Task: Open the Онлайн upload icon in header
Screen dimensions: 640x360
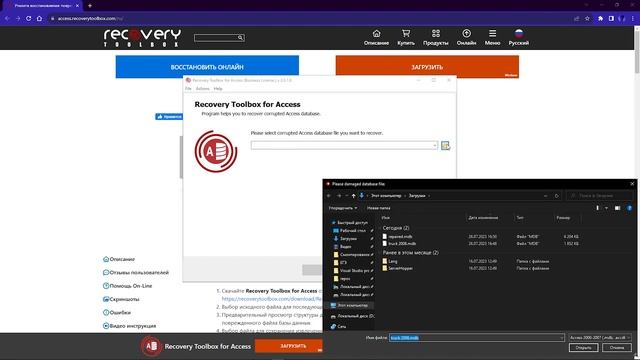Action: point(466,33)
